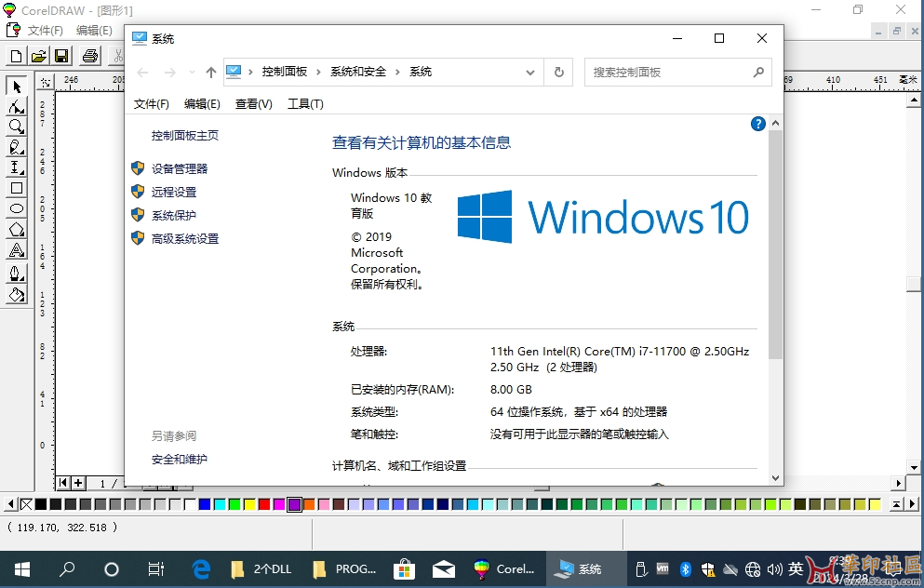Switch to 2个DLL folder on taskbar
The height and width of the screenshot is (588, 924).
click(x=261, y=569)
